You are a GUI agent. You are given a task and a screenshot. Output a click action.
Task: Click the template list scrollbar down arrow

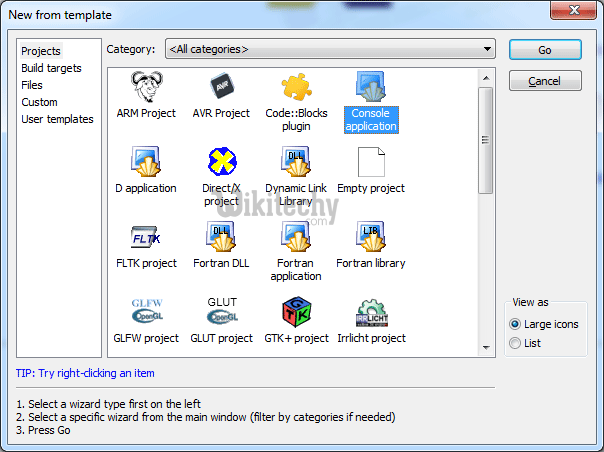coord(486,348)
